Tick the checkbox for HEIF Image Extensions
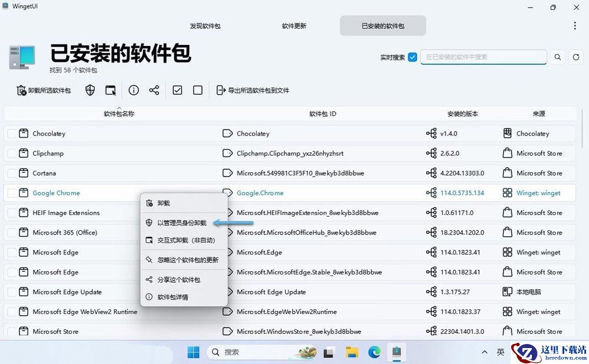The image size is (589, 364). (12, 213)
